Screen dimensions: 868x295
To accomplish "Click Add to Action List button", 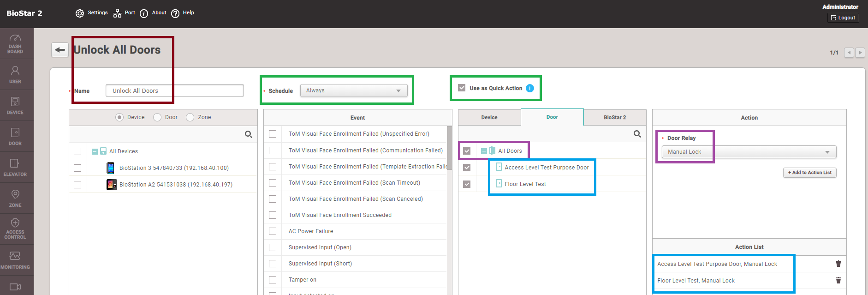I will tap(809, 173).
